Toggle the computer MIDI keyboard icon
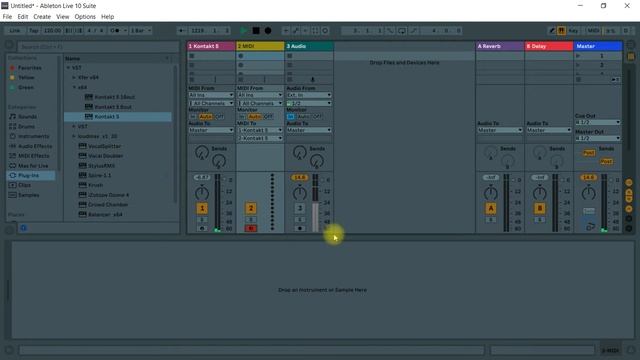 562,31
